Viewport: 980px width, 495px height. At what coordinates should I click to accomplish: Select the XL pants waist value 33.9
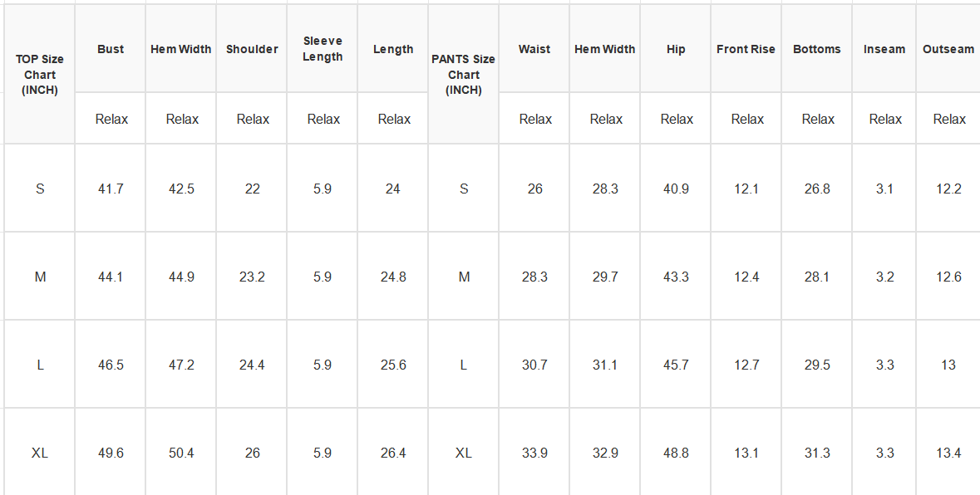tap(534, 453)
